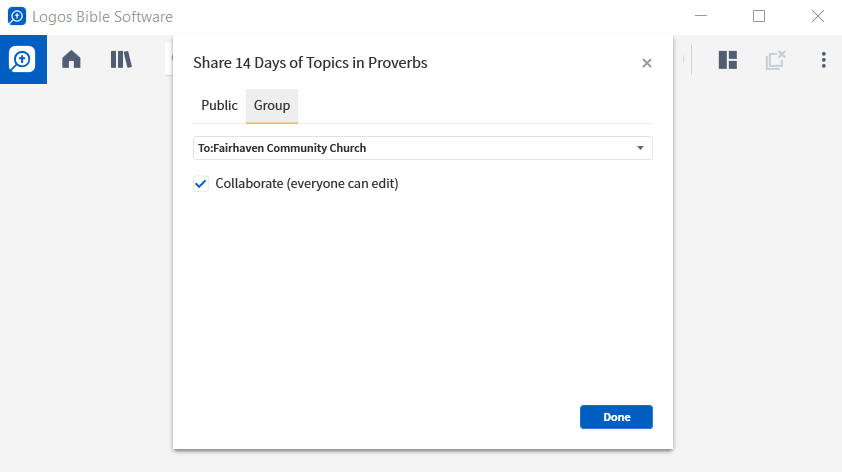The image size is (842, 472).
Task: Minimize the Logos window
Action: 701,16
